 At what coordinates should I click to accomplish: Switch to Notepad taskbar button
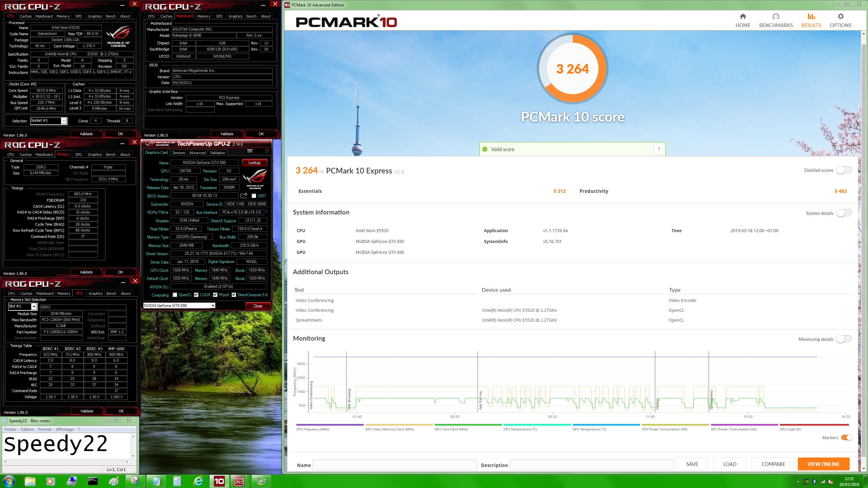click(156, 481)
